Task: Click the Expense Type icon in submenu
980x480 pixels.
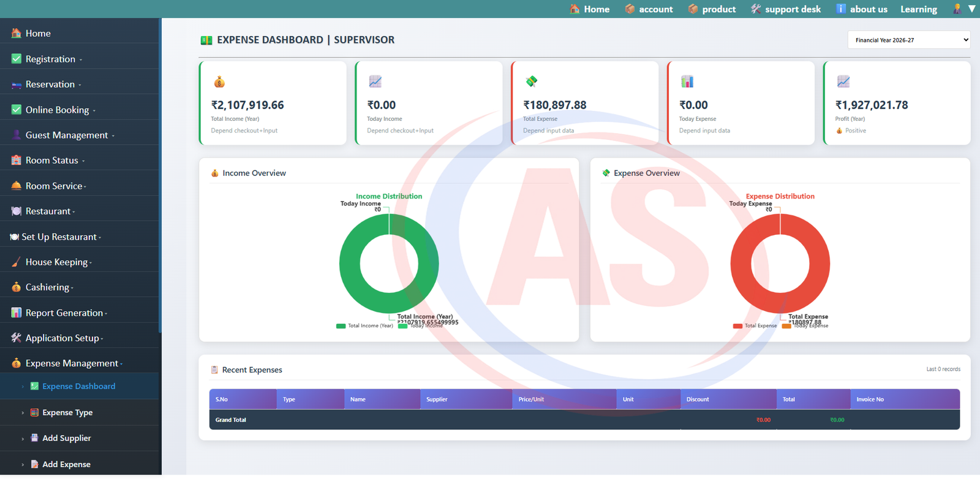Action: point(35,413)
